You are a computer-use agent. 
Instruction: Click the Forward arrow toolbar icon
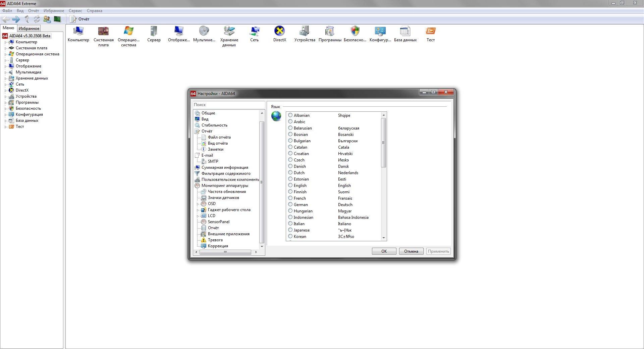[x=16, y=19]
